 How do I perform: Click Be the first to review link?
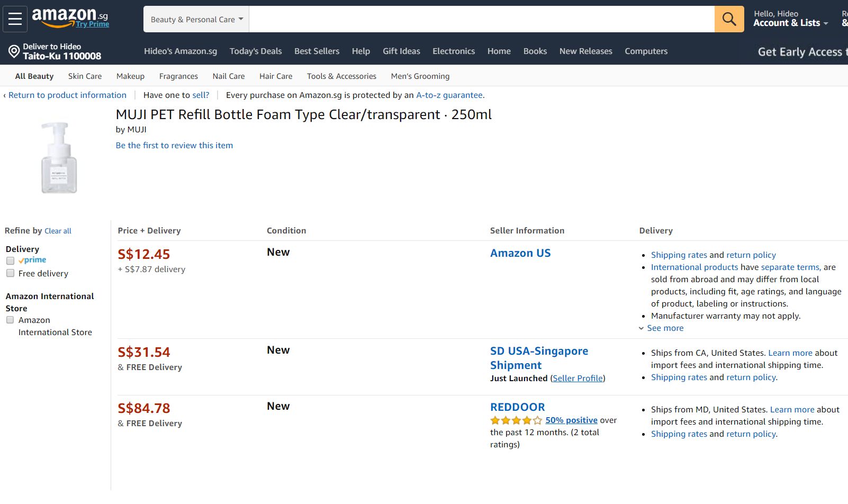tap(174, 146)
